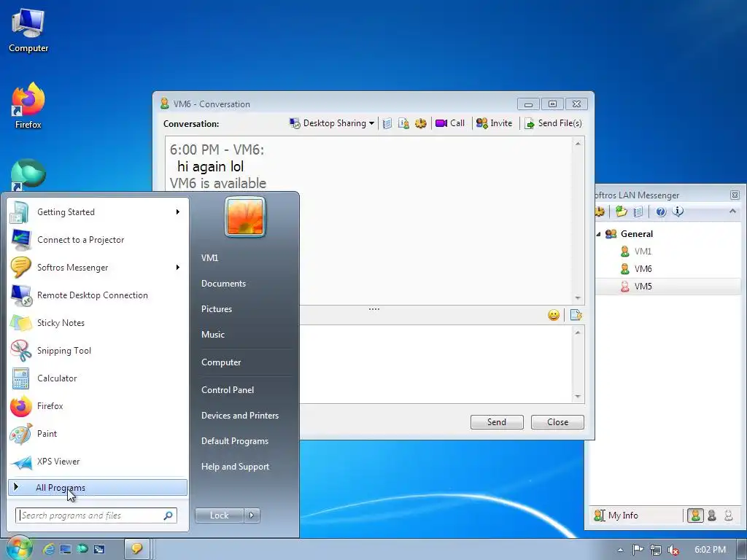This screenshot has height=560, width=747.
Task: Click the Search programs and files box
Action: 96,516
